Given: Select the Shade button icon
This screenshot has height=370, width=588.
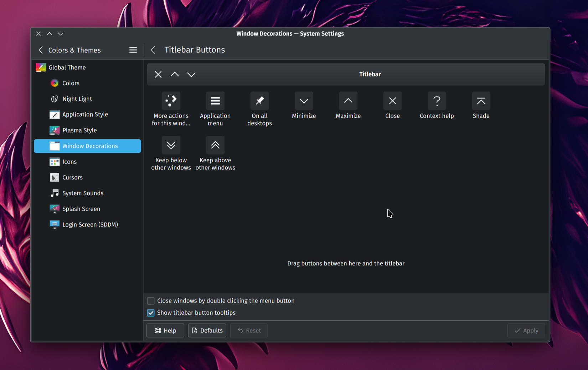Looking at the screenshot, I should (481, 101).
